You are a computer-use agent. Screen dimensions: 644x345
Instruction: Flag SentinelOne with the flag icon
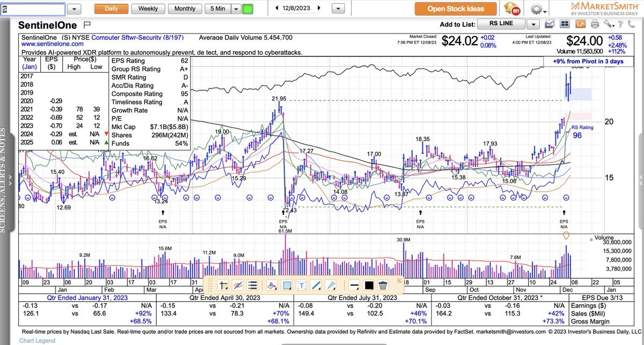87,25
